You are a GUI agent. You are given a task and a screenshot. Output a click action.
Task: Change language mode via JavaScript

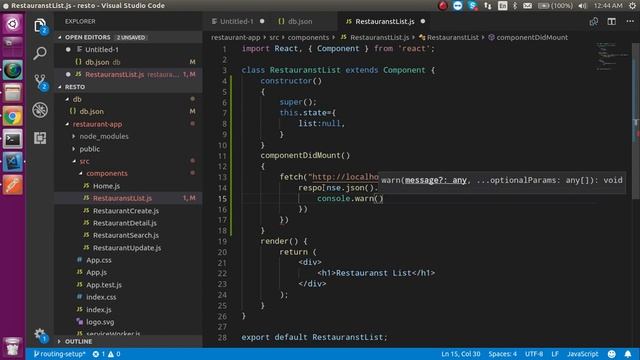click(x=582, y=354)
